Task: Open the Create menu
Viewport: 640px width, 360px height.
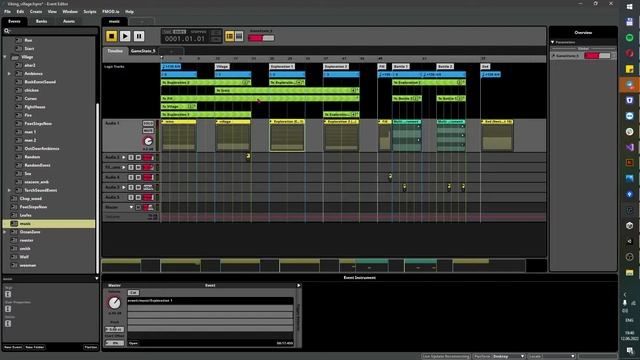Action: pyautogui.click(x=36, y=12)
